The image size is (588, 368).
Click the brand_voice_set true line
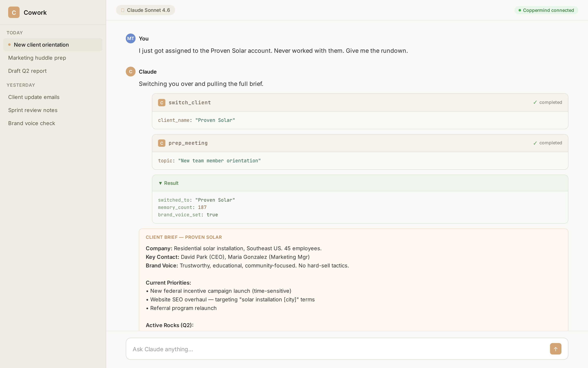188,215
